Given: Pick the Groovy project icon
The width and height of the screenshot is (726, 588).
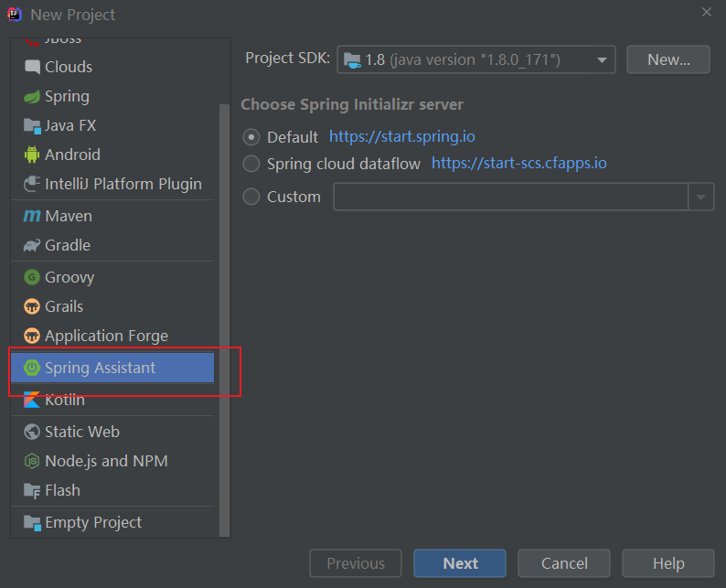Looking at the screenshot, I should (32, 277).
